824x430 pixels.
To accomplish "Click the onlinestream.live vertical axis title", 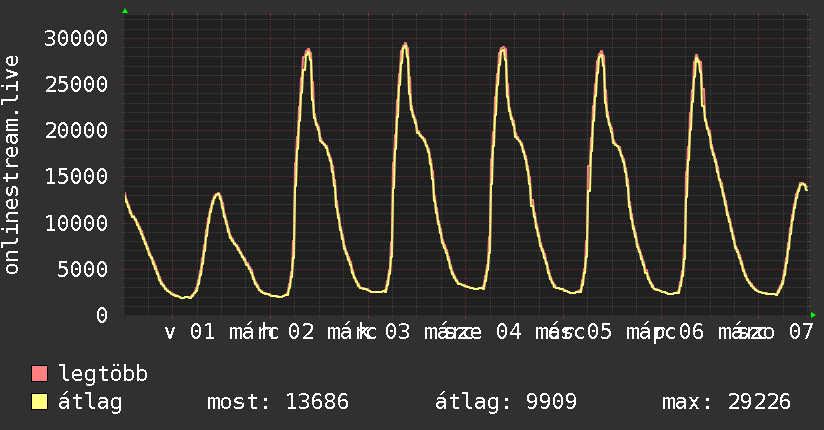I will pyautogui.click(x=11, y=165).
